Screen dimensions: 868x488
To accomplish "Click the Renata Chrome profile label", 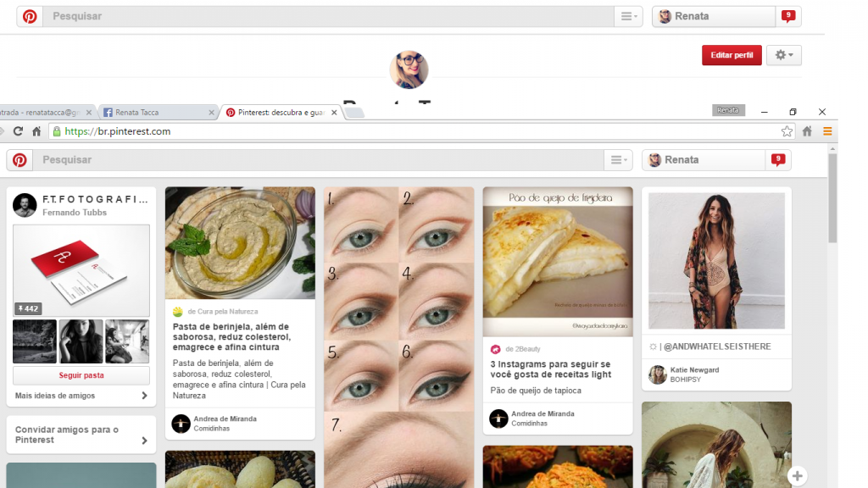I will tap(728, 110).
